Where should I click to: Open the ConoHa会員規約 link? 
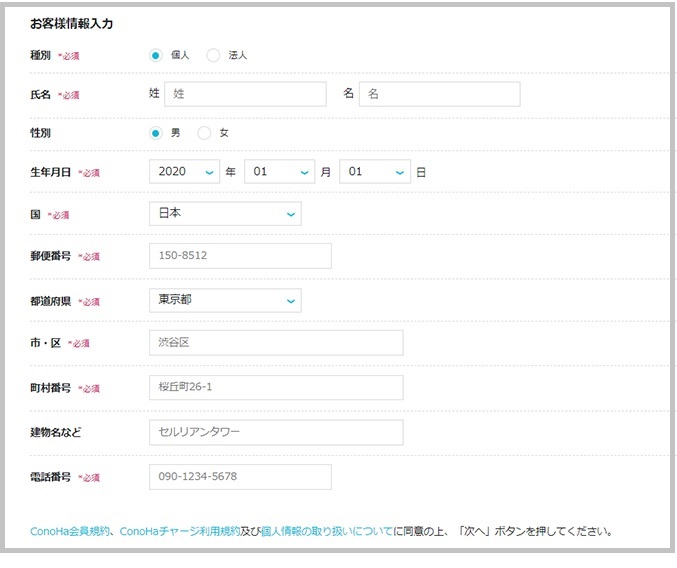(70, 531)
